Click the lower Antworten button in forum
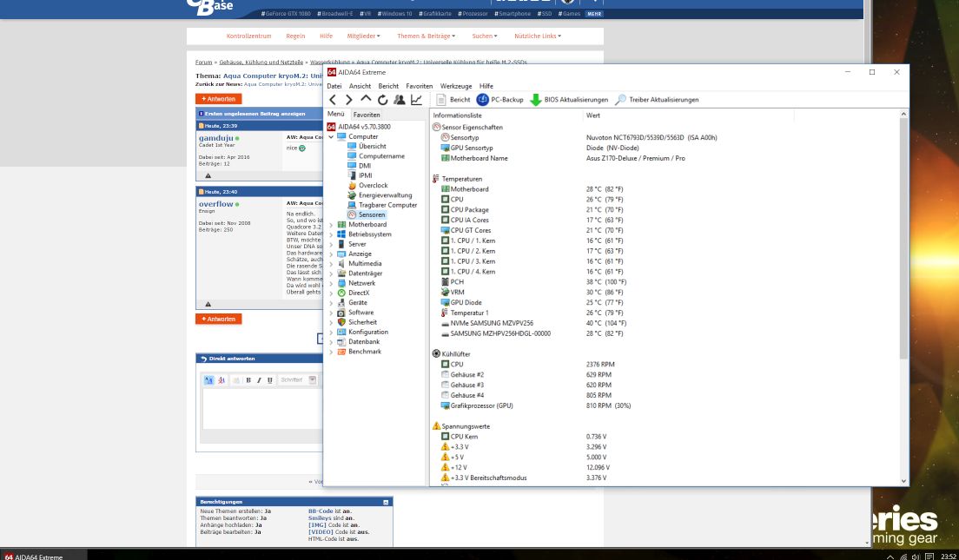This screenshot has height=560, width=959. click(219, 320)
